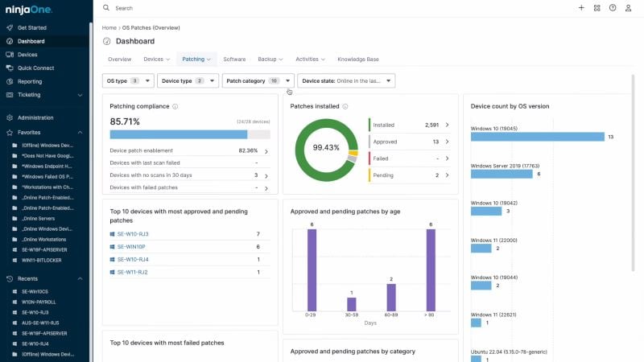The width and height of the screenshot is (644, 362).
Task: Open recent W10N-PAYROLL
Action: click(39, 302)
